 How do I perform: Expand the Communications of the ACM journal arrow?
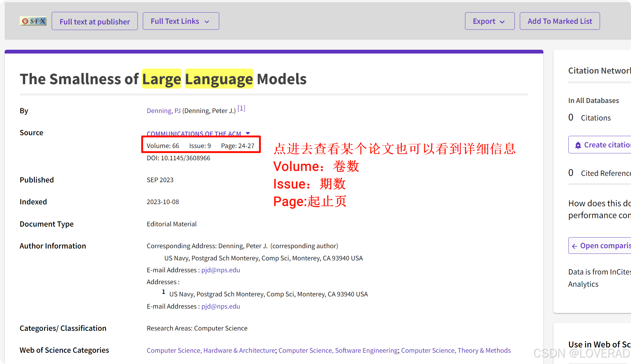[248, 133]
